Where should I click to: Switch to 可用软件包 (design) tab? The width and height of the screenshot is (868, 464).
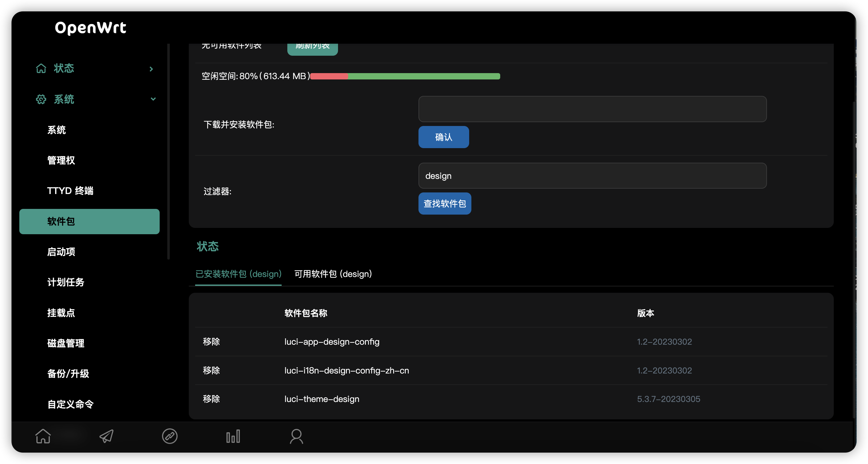pyautogui.click(x=333, y=274)
